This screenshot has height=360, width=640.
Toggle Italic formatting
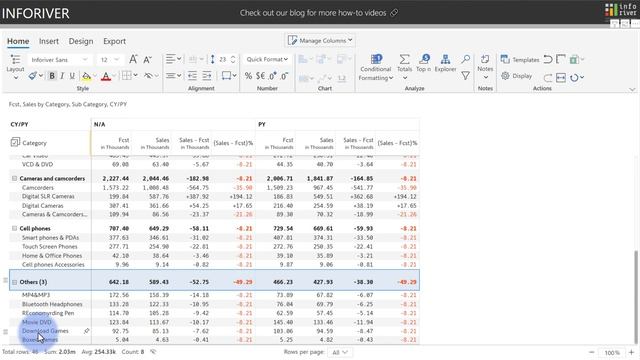[62, 76]
